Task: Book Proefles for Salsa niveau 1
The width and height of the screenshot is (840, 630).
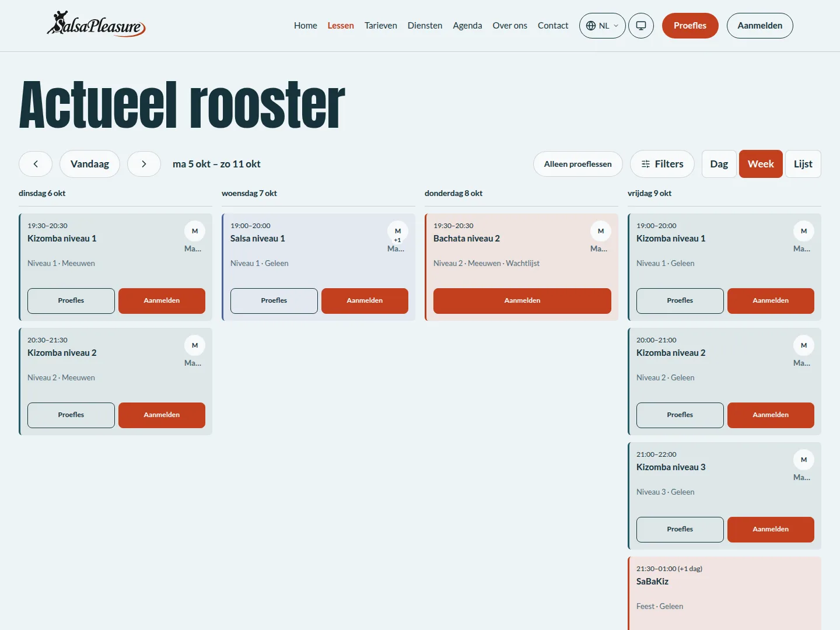Action: tap(274, 301)
